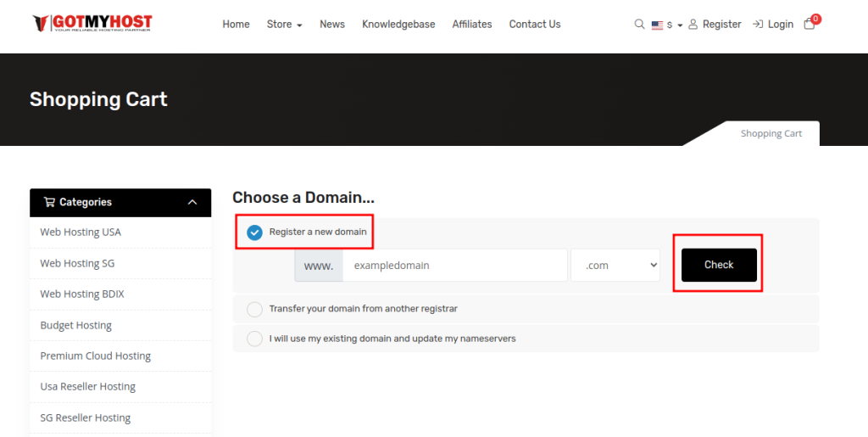This screenshot has height=437, width=868.
Task: Go to the Knowledgebase menu item
Action: [x=398, y=25]
